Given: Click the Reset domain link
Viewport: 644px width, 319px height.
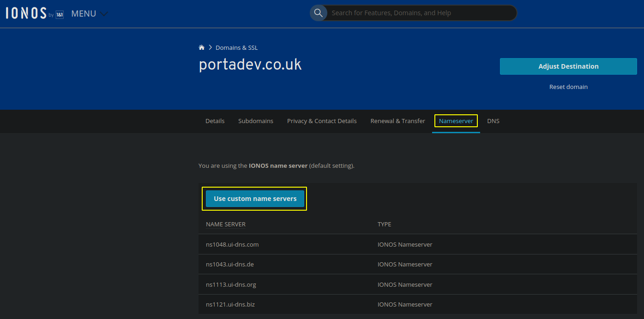Looking at the screenshot, I should click(568, 87).
